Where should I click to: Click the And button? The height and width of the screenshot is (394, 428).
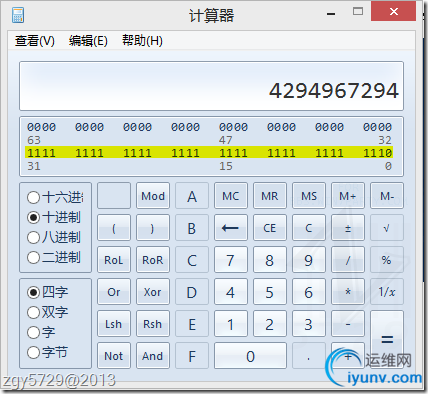(153, 356)
